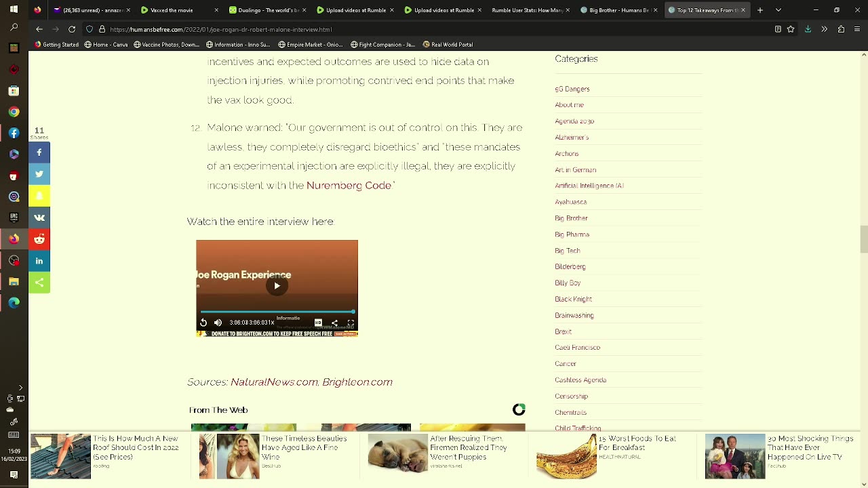Open the 5G Dangers category

click(x=572, y=89)
